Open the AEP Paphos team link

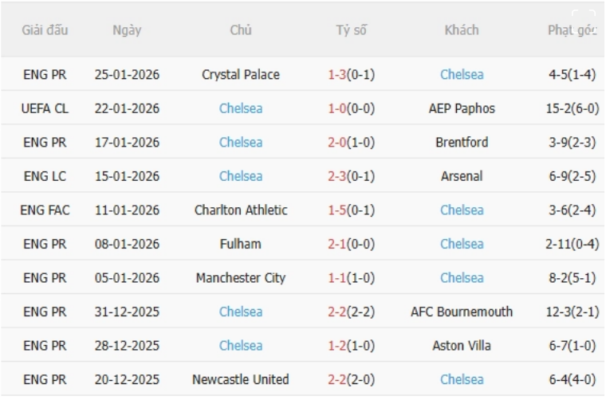click(x=461, y=108)
